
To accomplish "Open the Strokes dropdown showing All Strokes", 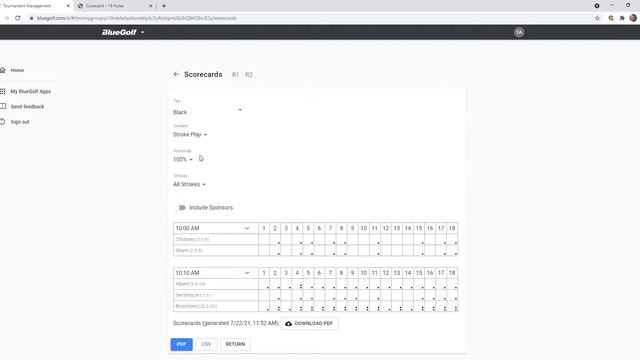I will point(189,184).
